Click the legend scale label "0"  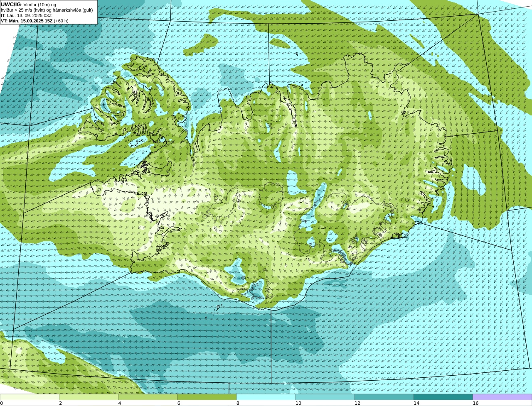[x=2, y=403]
